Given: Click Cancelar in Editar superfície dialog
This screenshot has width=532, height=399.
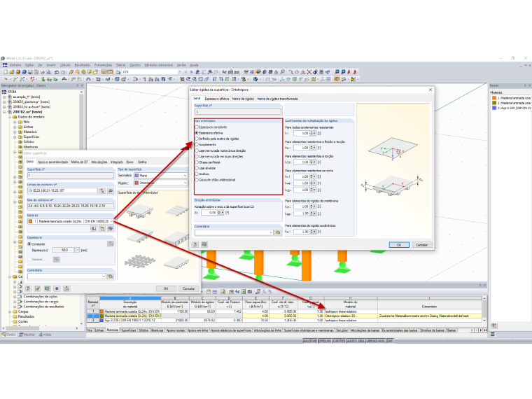Looking at the screenshot, I should click(x=188, y=288).
